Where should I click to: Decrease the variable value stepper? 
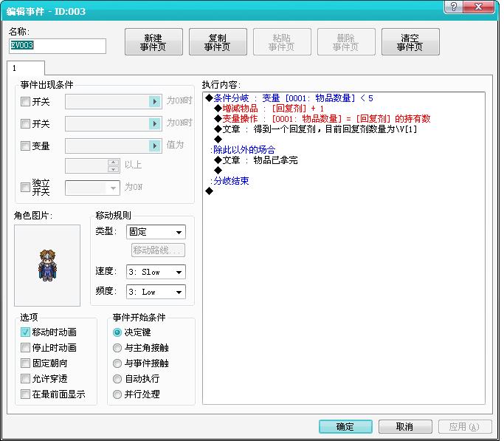(113, 169)
